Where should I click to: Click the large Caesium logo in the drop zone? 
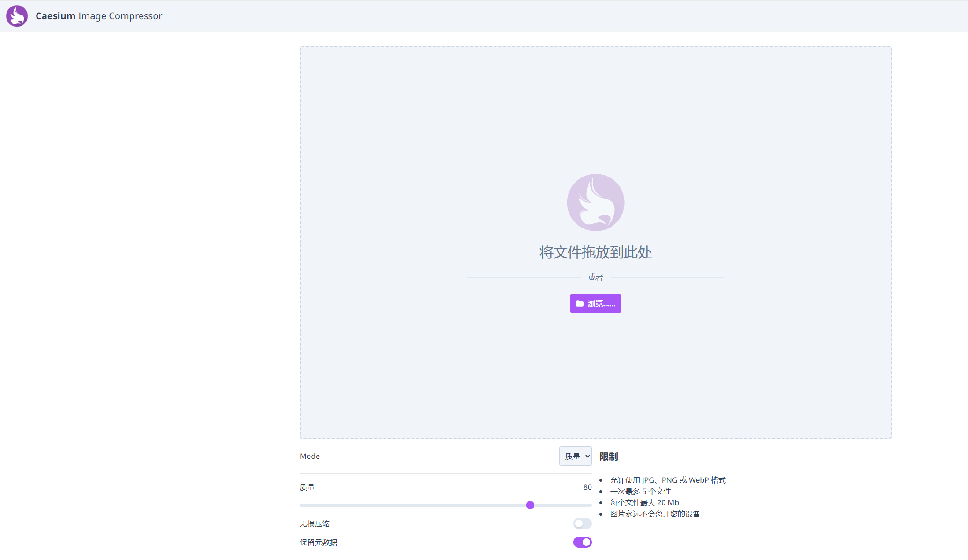[x=595, y=202]
